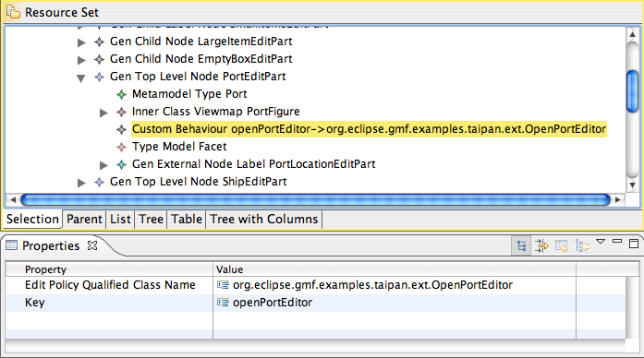The height and width of the screenshot is (358, 644).
Task: Select the Custom Behaviour openPortEditor item
Action: (x=369, y=129)
